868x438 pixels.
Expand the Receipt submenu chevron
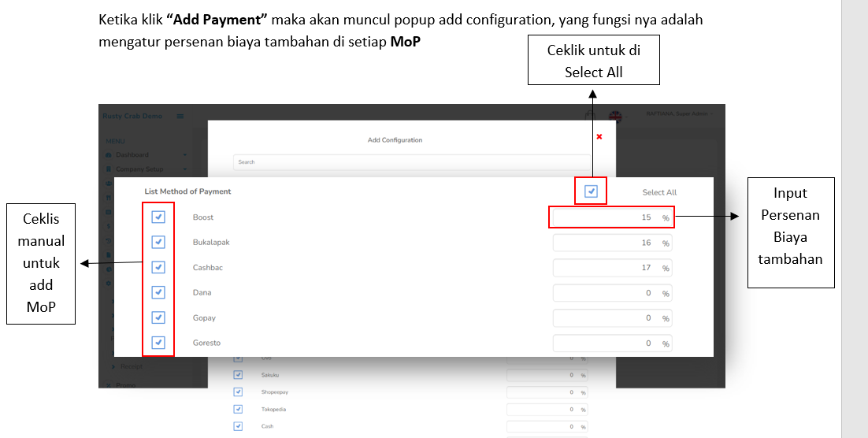(x=113, y=367)
